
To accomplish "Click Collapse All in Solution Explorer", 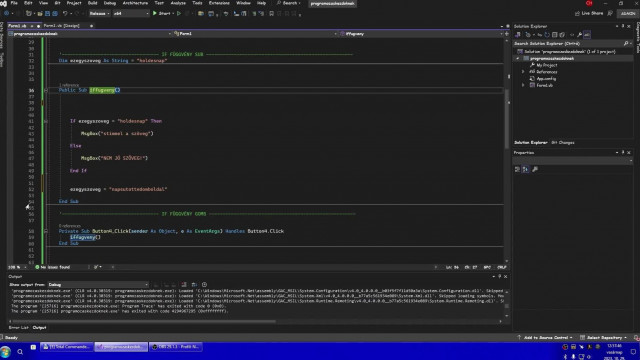I will point(555,35).
